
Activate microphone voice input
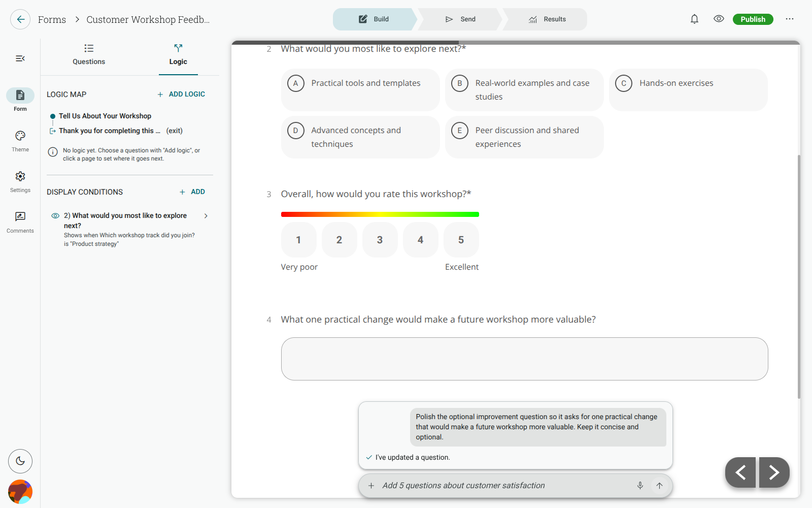pyautogui.click(x=640, y=486)
